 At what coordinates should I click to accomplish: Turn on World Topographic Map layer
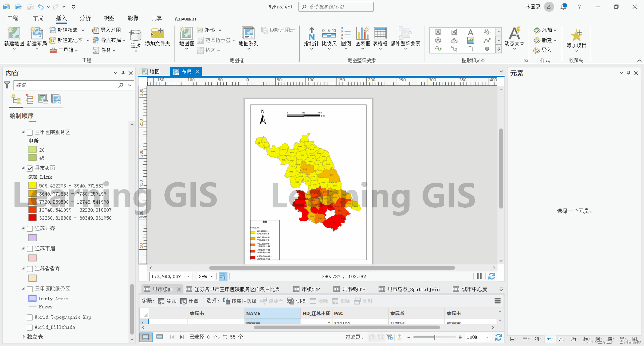pos(30,317)
